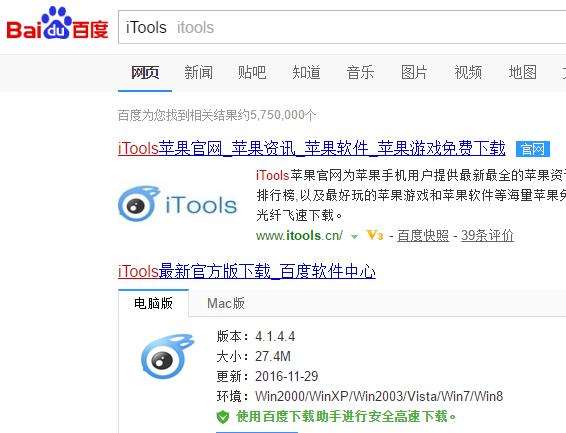Go to the 音乐 tab
566x433 pixels.
(x=360, y=73)
